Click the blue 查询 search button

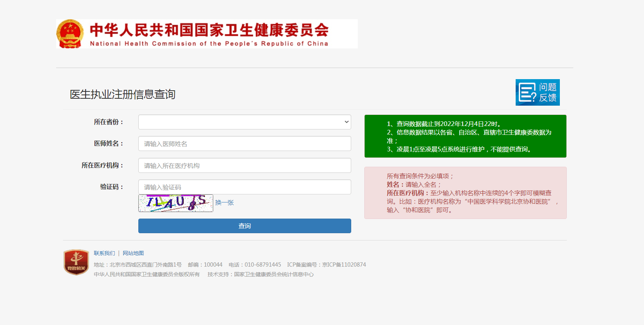coord(245,226)
